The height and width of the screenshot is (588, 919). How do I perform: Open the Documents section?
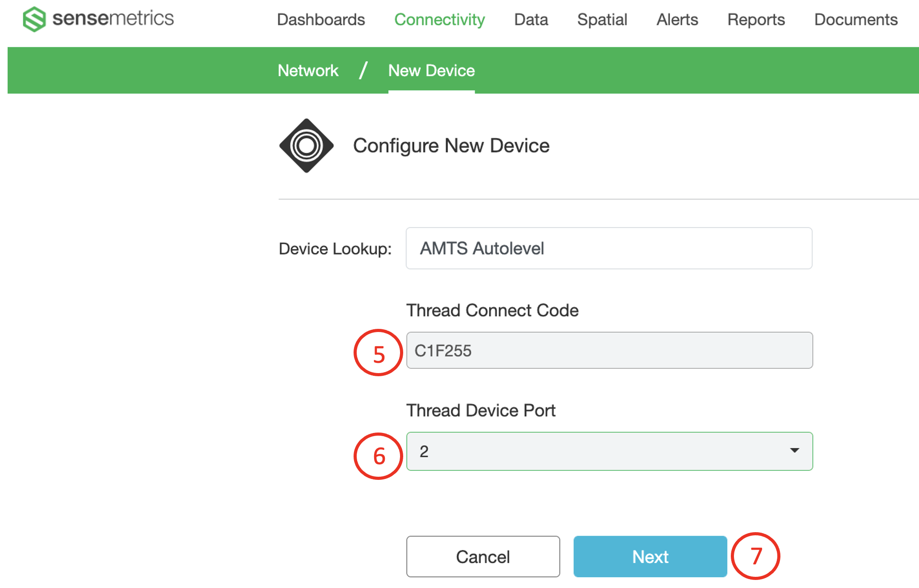(856, 20)
